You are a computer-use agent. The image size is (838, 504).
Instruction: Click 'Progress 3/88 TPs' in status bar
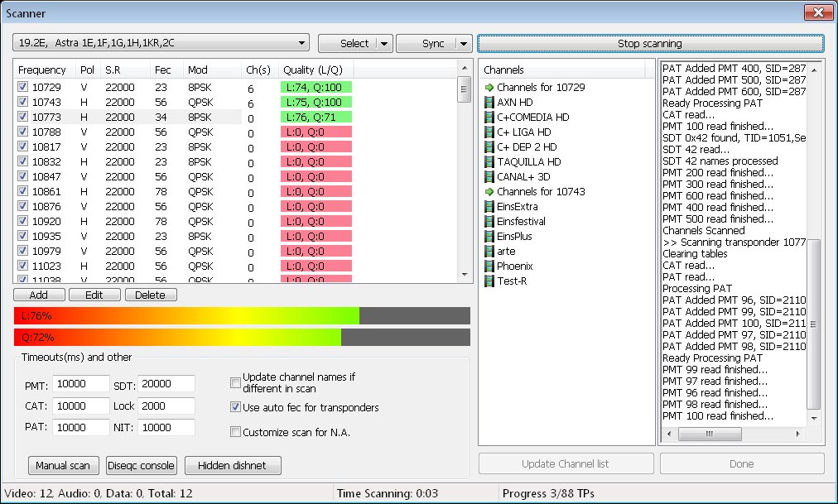pos(548,493)
